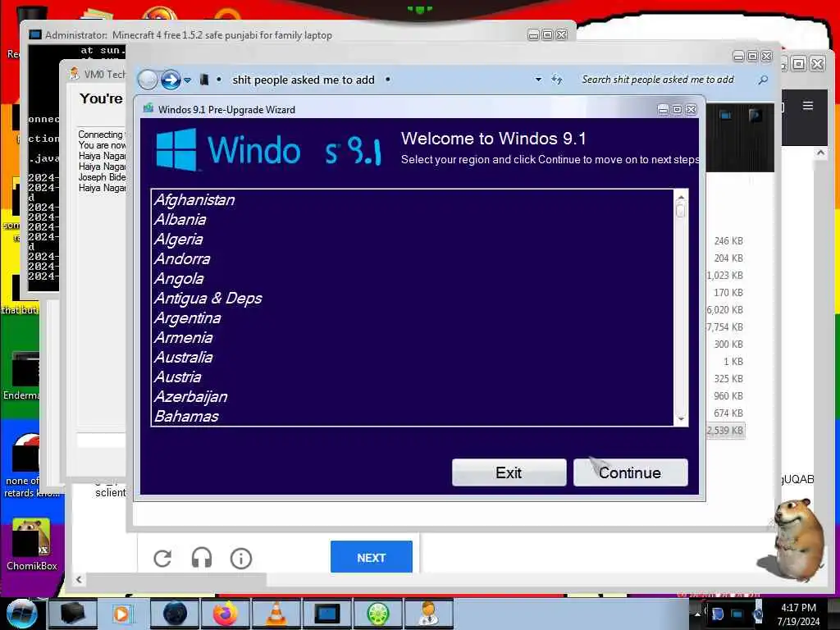This screenshot has width=840, height=630.
Task: Click the Windows Start orb
Action: 22,614
